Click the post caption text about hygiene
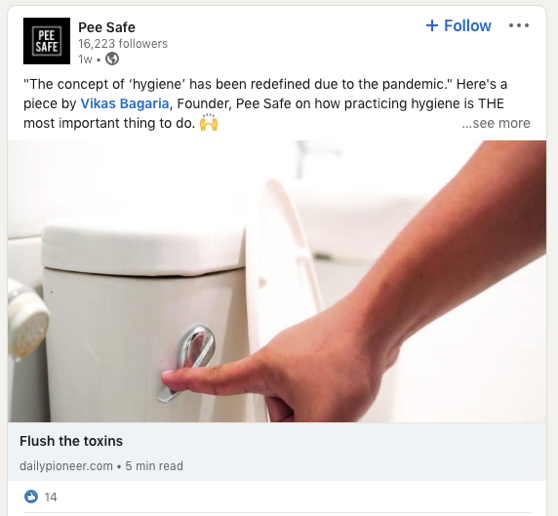The width and height of the screenshot is (558, 516). [x=265, y=104]
